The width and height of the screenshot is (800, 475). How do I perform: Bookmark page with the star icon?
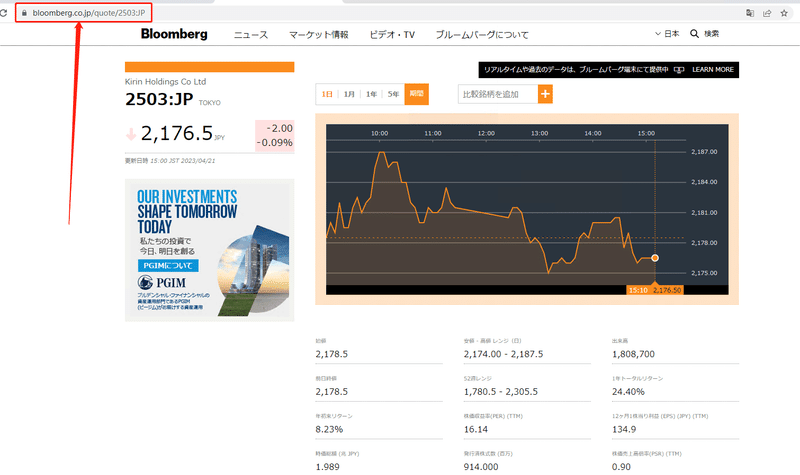(x=784, y=13)
